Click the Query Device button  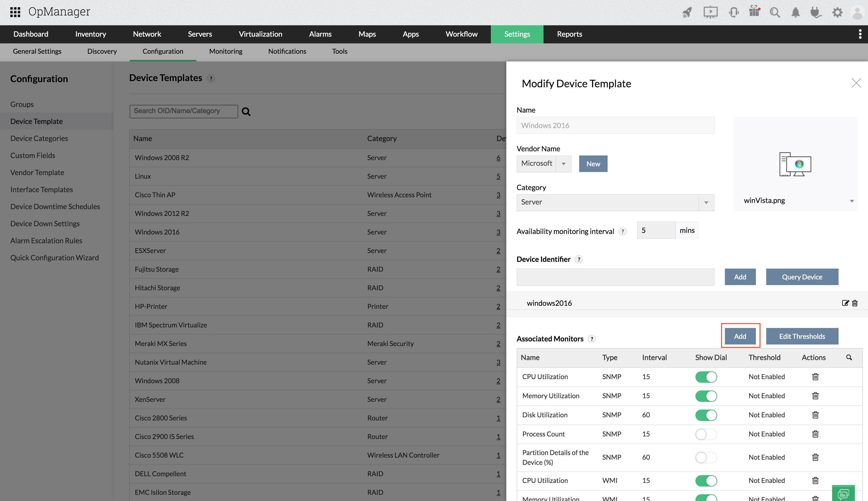click(802, 277)
